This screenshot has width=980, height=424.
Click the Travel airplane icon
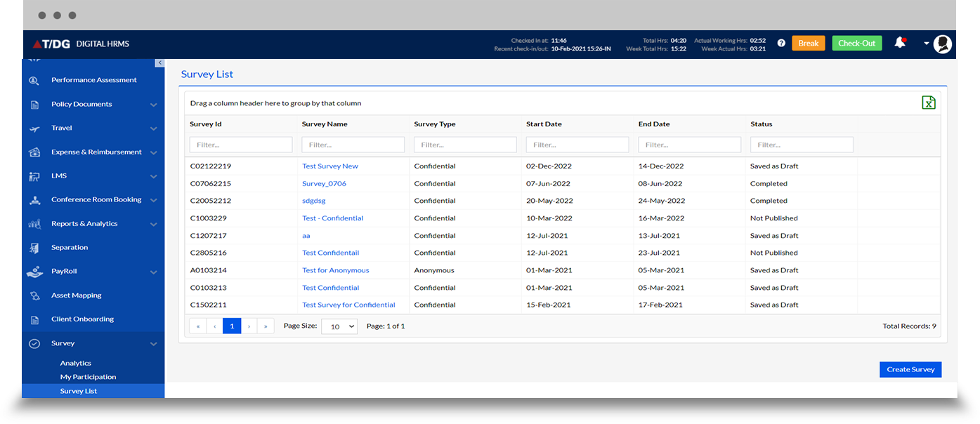pyautogui.click(x=34, y=128)
